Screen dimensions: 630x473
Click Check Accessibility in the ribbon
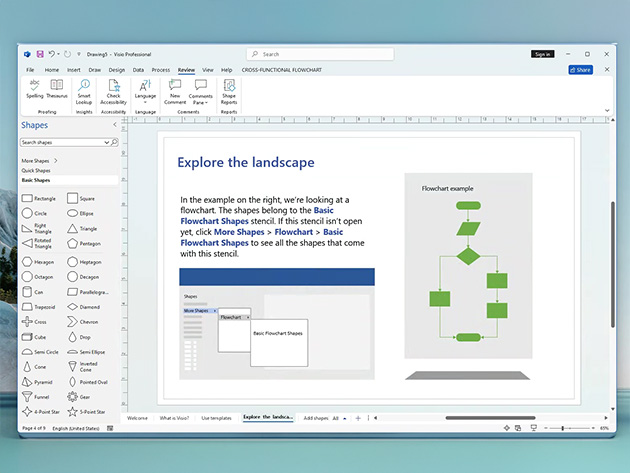point(114,89)
